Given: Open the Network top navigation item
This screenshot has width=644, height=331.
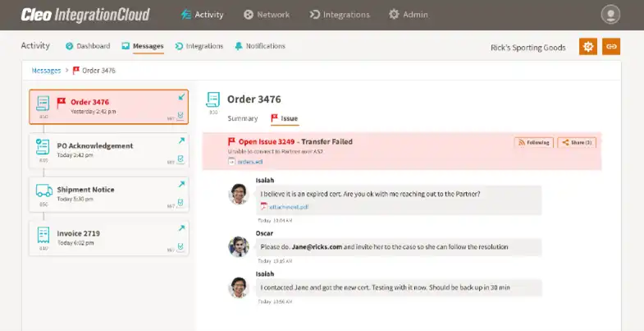Looking at the screenshot, I should point(267,15).
